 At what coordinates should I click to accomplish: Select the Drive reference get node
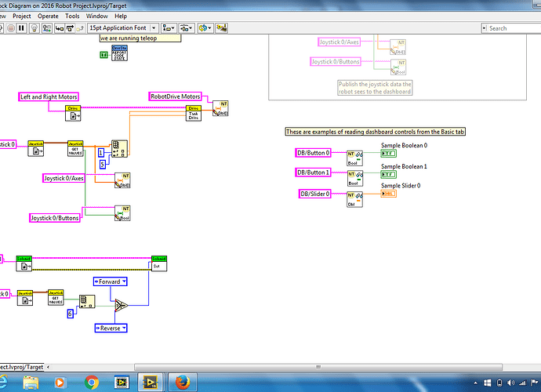coord(73,113)
